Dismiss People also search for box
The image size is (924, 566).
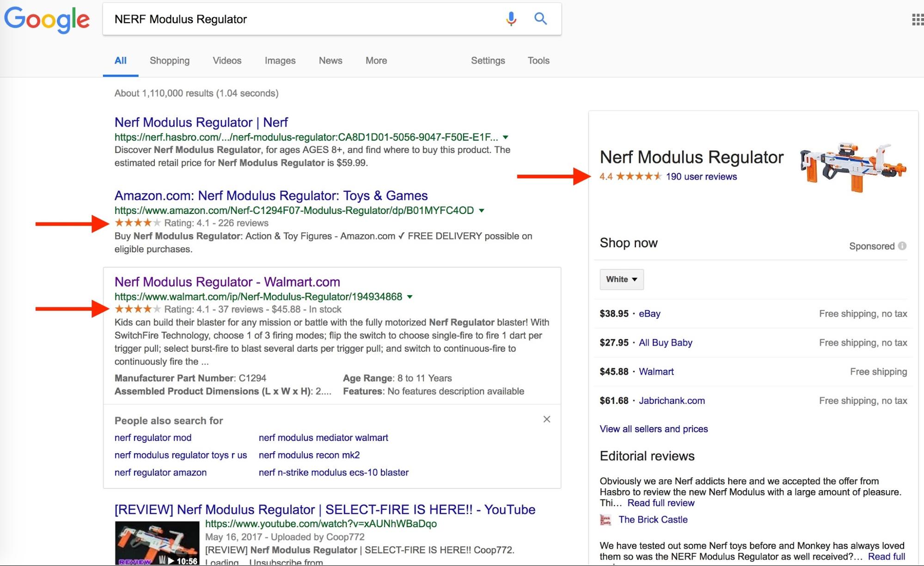pos(547,419)
